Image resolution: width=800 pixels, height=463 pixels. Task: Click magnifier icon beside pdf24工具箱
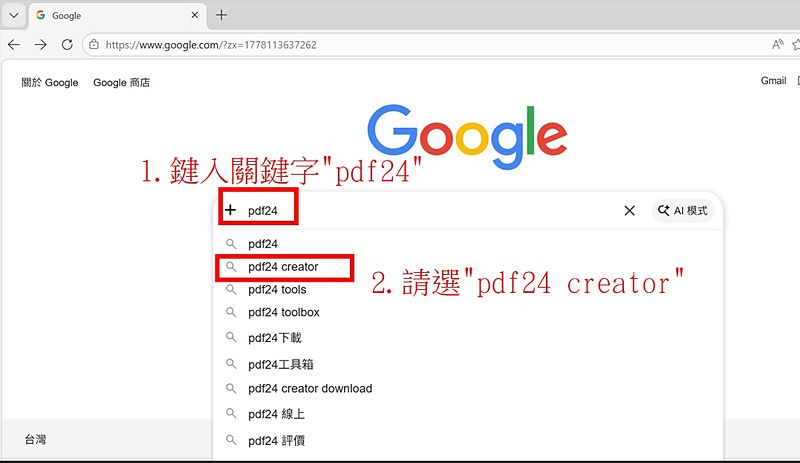point(231,363)
